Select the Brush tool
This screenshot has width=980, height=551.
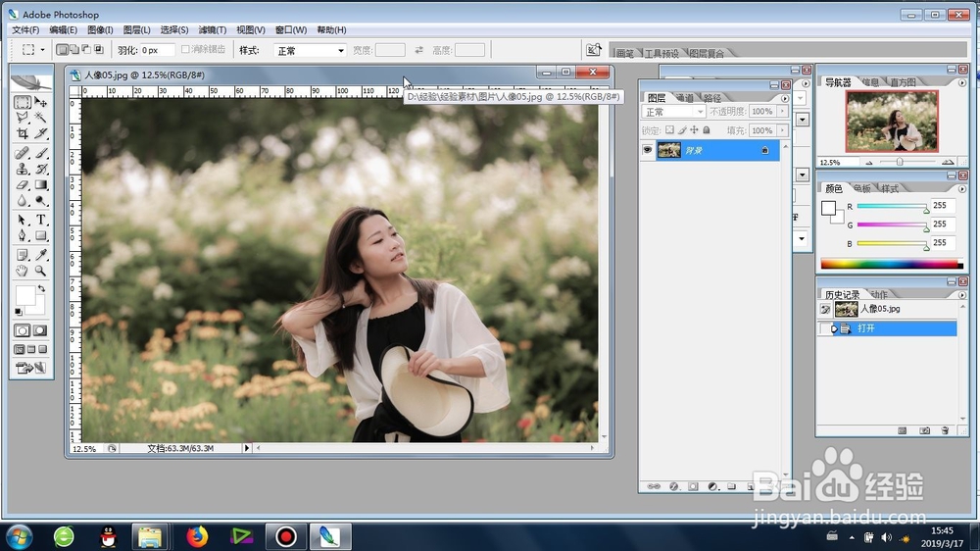(x=40, y=153)
